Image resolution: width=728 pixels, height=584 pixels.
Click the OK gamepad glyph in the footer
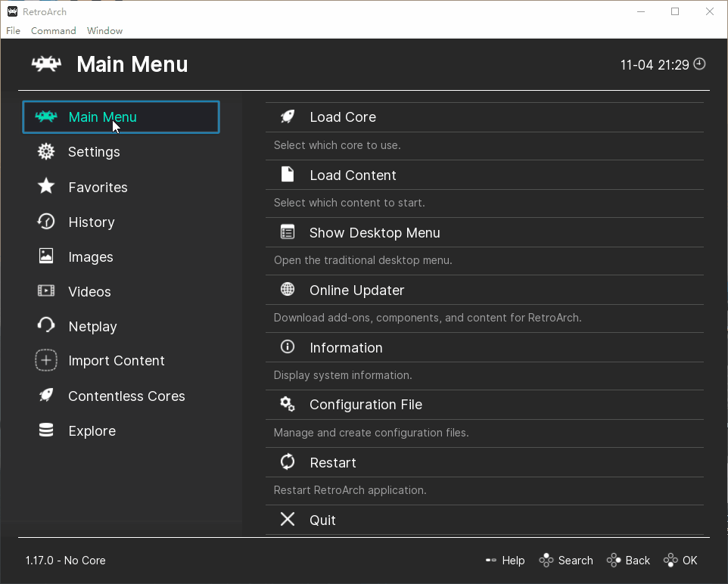670,561
